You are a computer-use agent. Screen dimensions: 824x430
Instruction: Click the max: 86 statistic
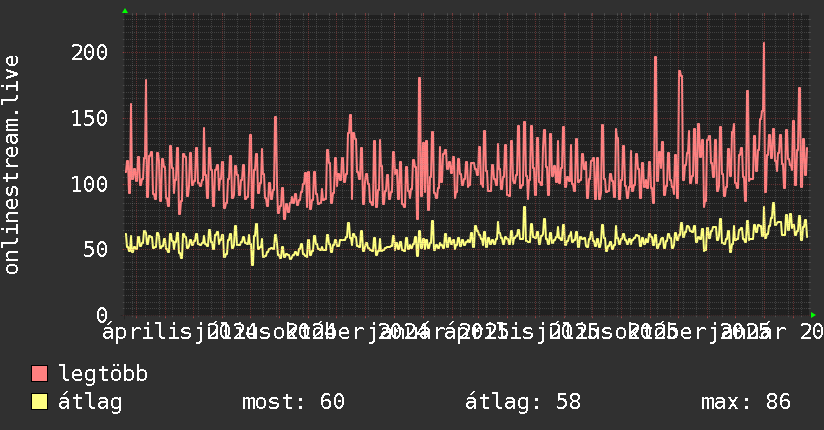point(746,402)
